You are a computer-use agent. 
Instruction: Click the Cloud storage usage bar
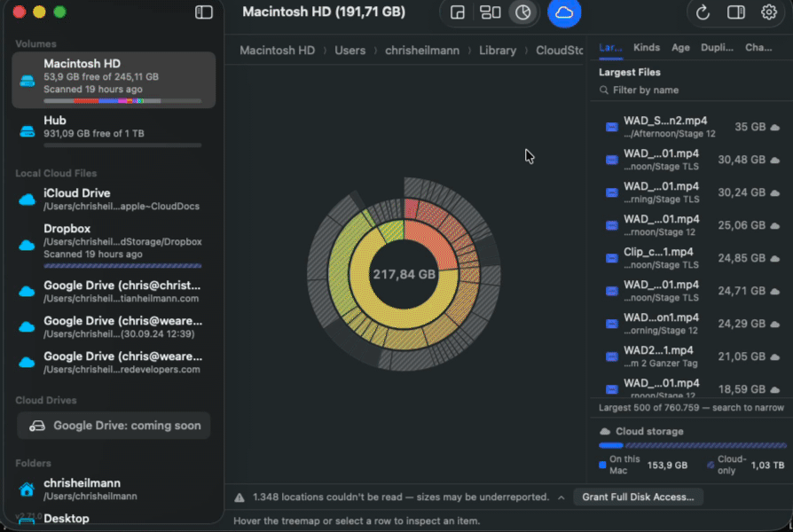coord(693,445)
